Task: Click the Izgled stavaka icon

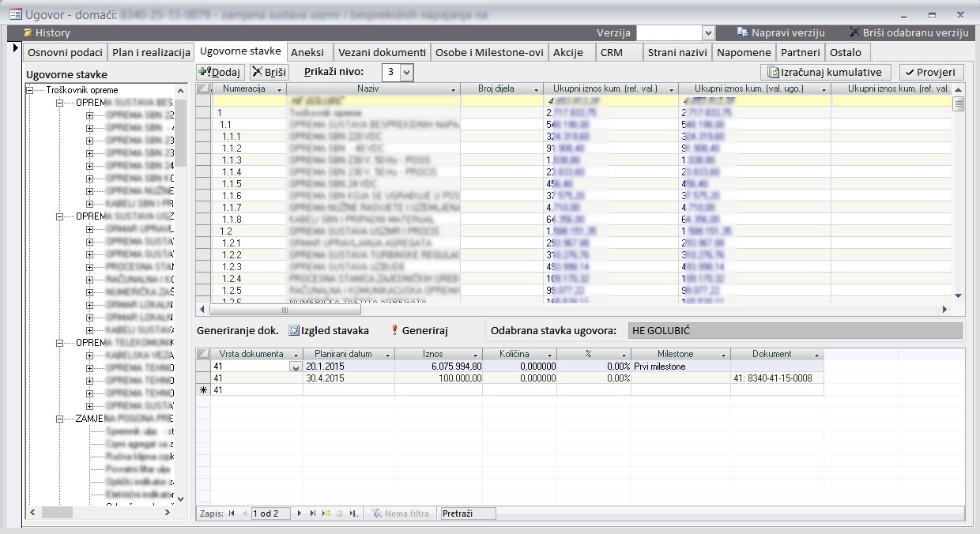Action: 294,331
